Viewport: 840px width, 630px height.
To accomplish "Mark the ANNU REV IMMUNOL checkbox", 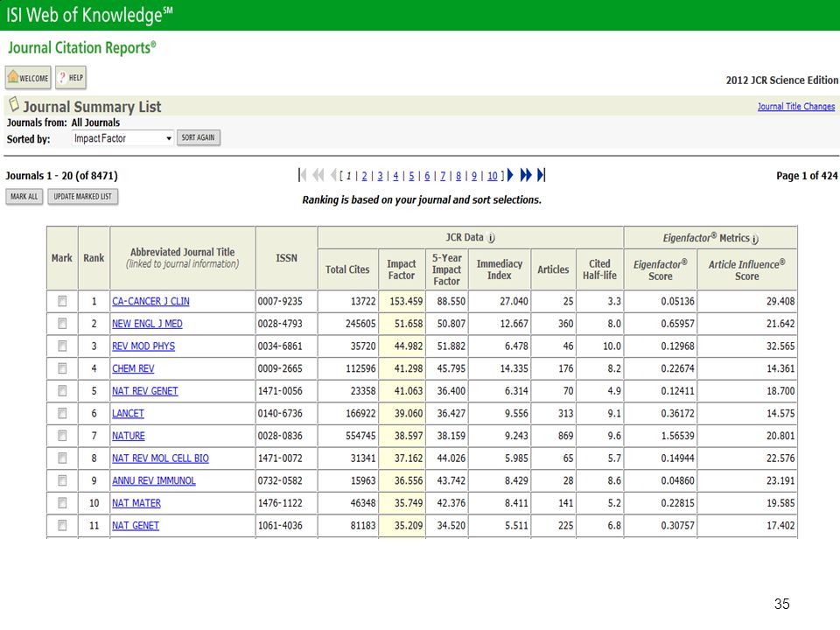I will tap(62, 480).
